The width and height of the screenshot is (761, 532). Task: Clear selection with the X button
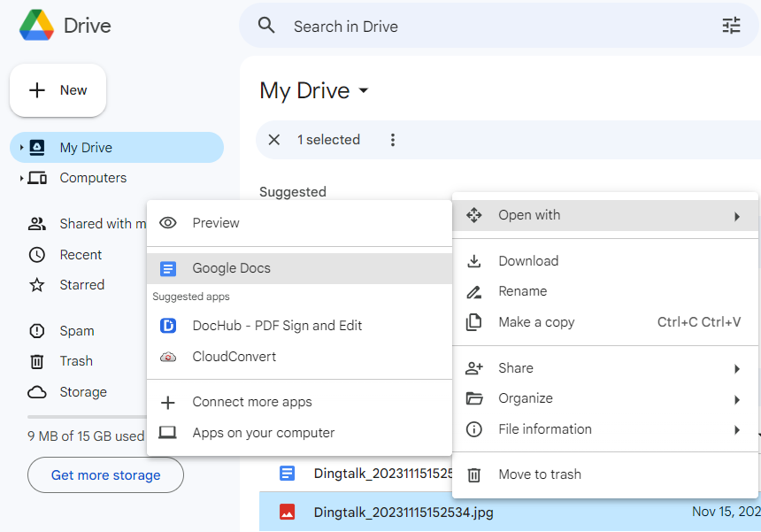pos(274,140)
